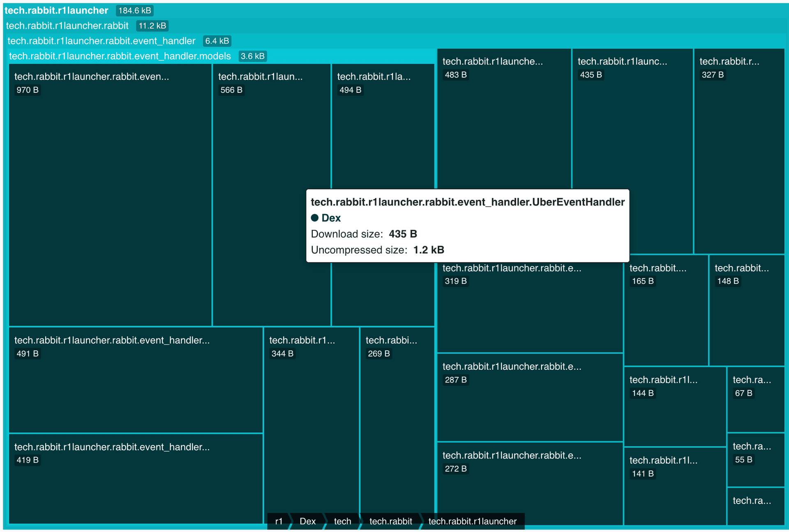Screen dimensions: 789x532
Task: Click the event_handler 6.4 kB group header
Action: click(102, 41)
